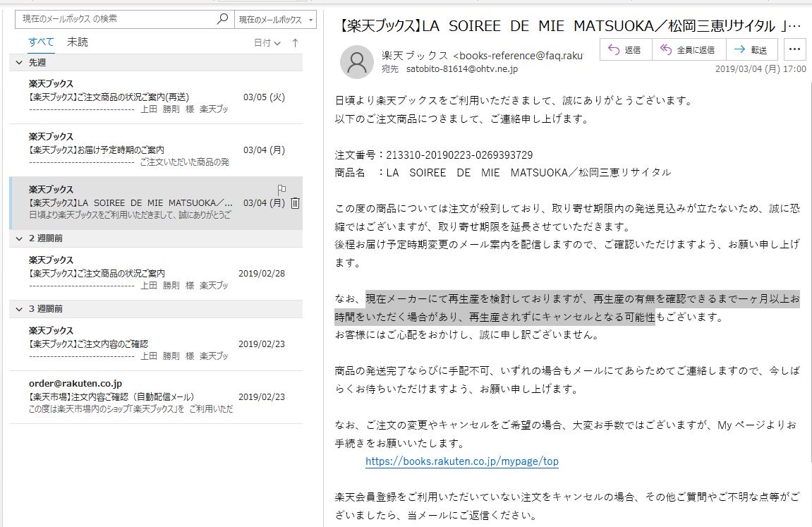Click the 転送 forward button

pos(752,49)
